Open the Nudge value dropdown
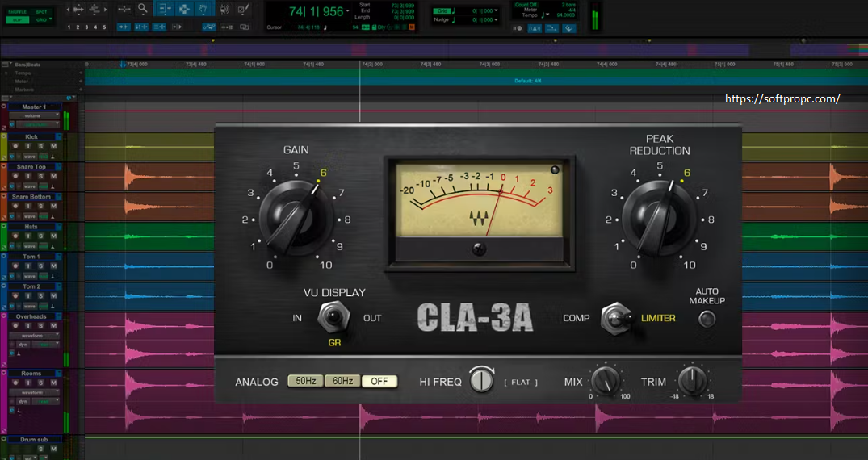This screenshot has width=868, height=460. (496, 19)
